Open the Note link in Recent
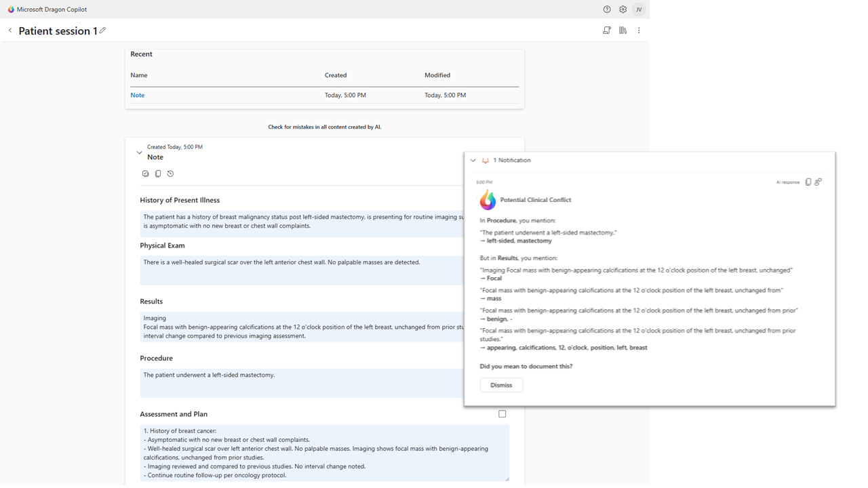 (138, 95)
